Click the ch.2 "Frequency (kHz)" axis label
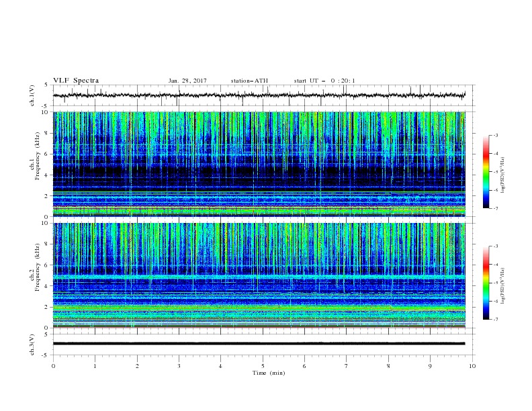Screen dimensions: 532x411 38,267
